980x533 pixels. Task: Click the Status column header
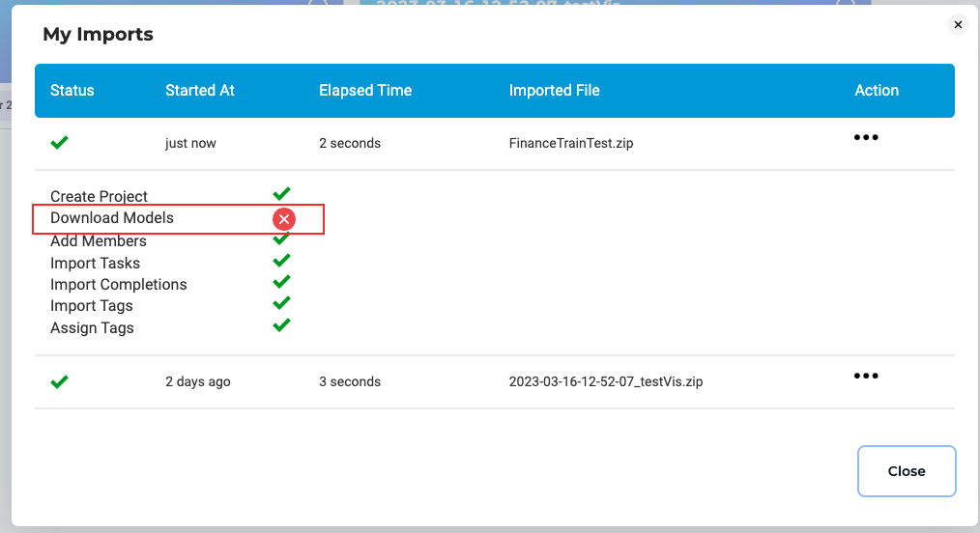coord(72,91)
